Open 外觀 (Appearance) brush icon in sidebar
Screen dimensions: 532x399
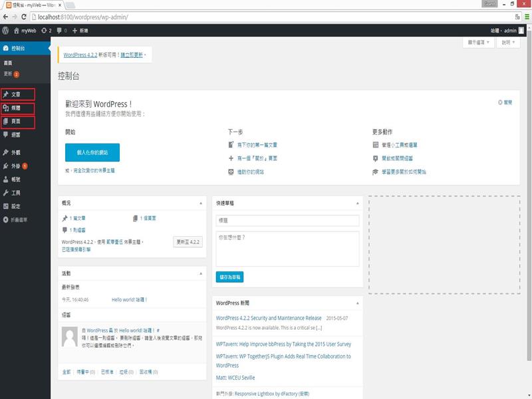[x=5, y=152]
